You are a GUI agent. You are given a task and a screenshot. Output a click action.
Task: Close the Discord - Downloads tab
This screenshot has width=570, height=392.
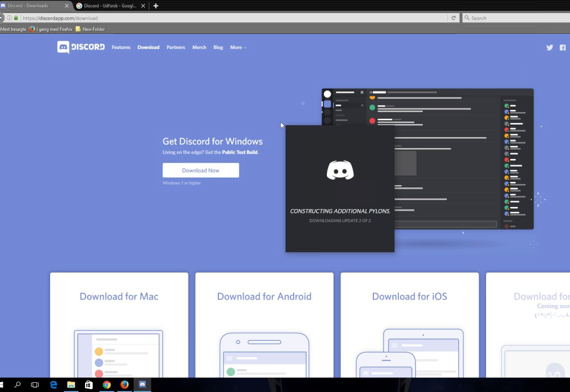66,6
